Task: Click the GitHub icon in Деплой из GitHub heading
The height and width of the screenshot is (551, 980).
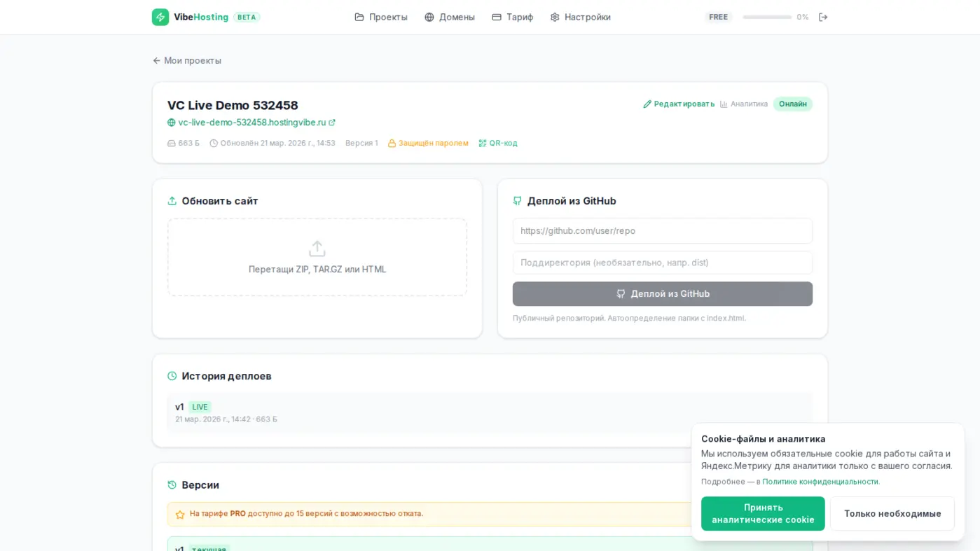Action: coord(518,201)
